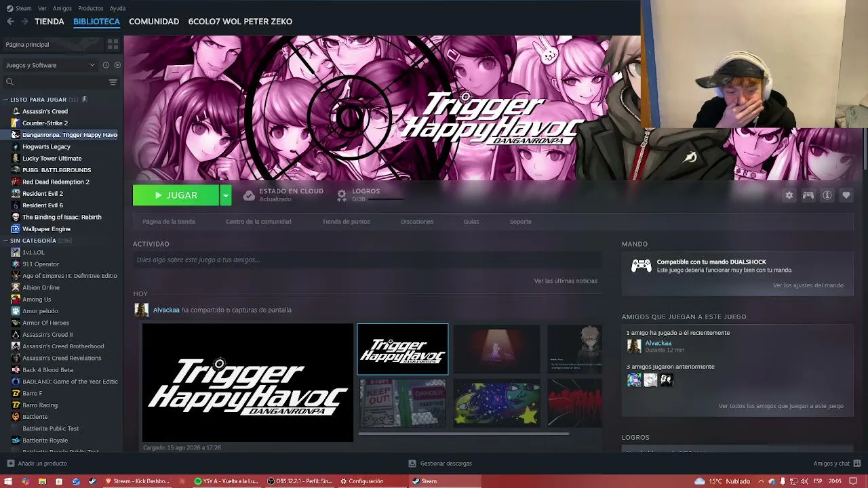Viewport: 868px width, 488px height.
Task: Click the green JUGAR play button
Action: point(176,195)
